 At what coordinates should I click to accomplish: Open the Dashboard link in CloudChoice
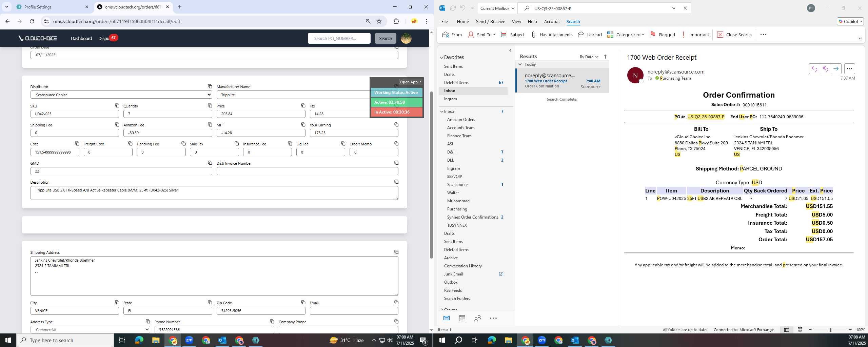[81, 38]
